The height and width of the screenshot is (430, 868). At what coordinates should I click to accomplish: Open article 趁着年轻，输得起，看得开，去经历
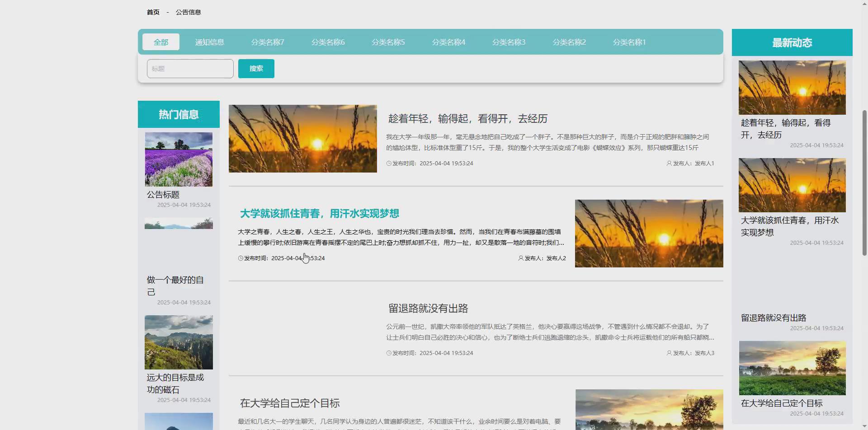tap(467, 118)
